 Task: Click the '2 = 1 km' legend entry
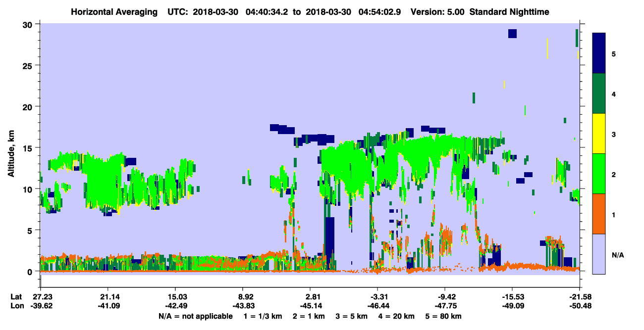coord(309,316)
